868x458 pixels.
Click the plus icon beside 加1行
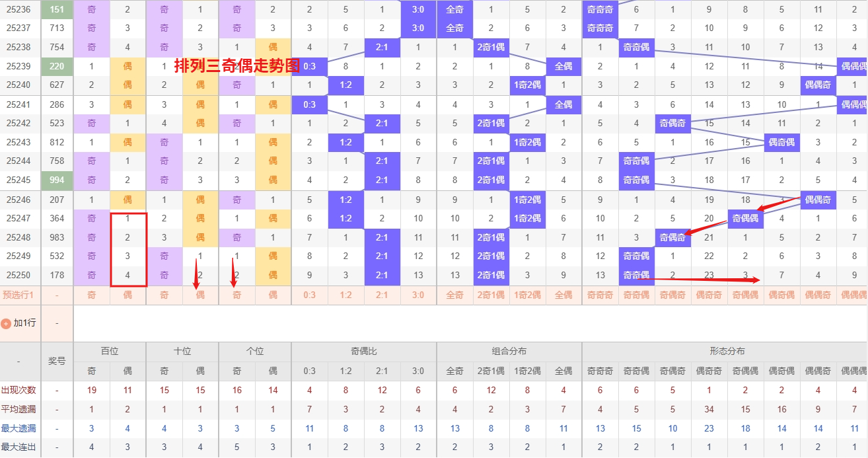pyautogui.click(x=6, y=324)
